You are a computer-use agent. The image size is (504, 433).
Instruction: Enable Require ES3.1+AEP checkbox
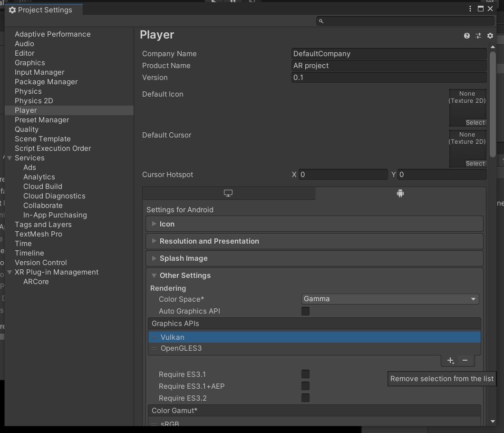click(x=305, y=386)
